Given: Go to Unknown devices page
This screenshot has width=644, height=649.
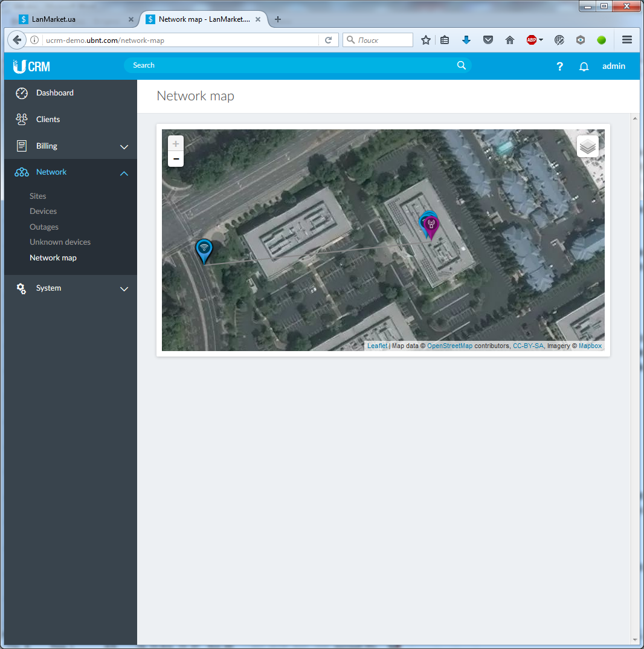Looking at the screenshot, I should (x=60, y=242).
